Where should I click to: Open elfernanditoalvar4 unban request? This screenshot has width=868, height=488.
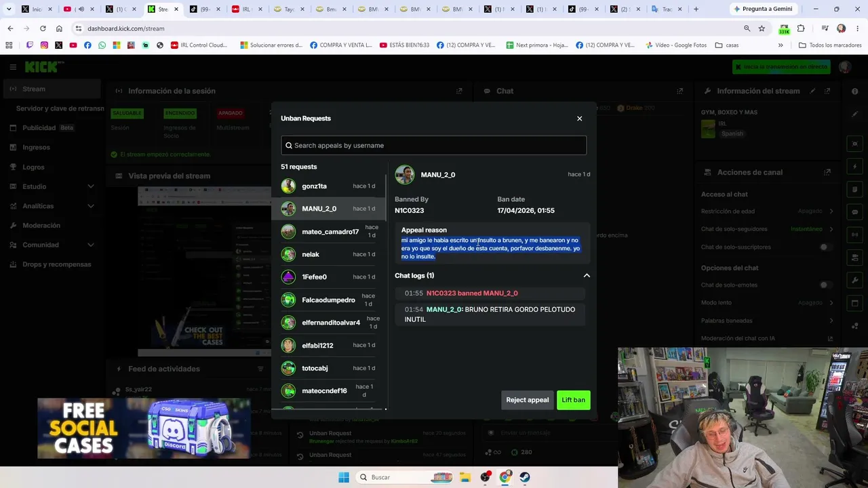click(329, 323)
